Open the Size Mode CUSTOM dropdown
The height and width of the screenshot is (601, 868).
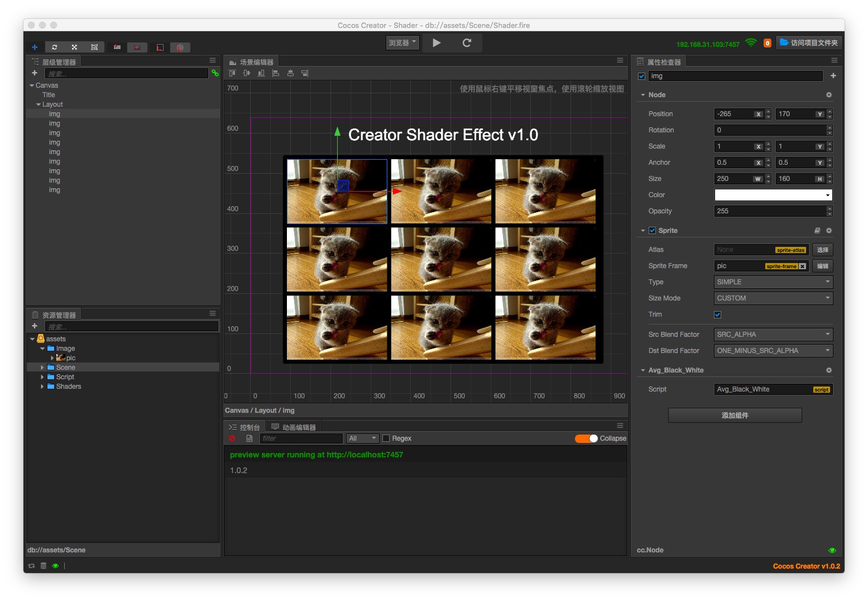774,298
